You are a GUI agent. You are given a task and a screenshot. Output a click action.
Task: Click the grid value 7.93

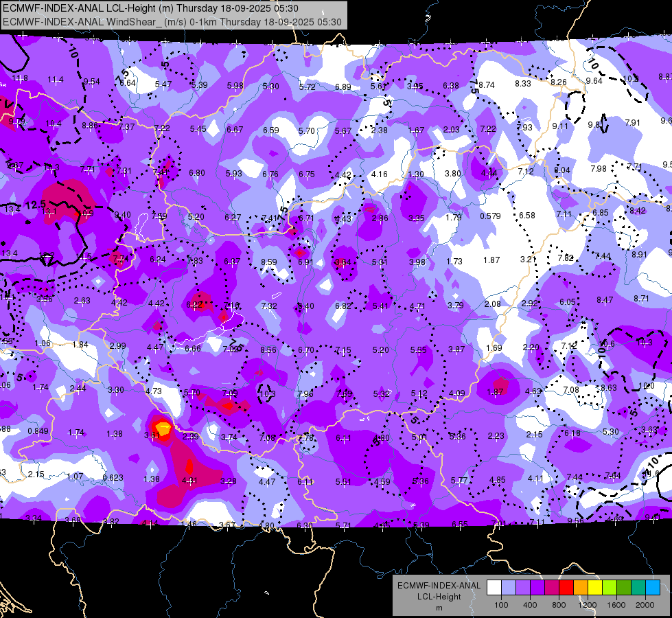point(524,127)
